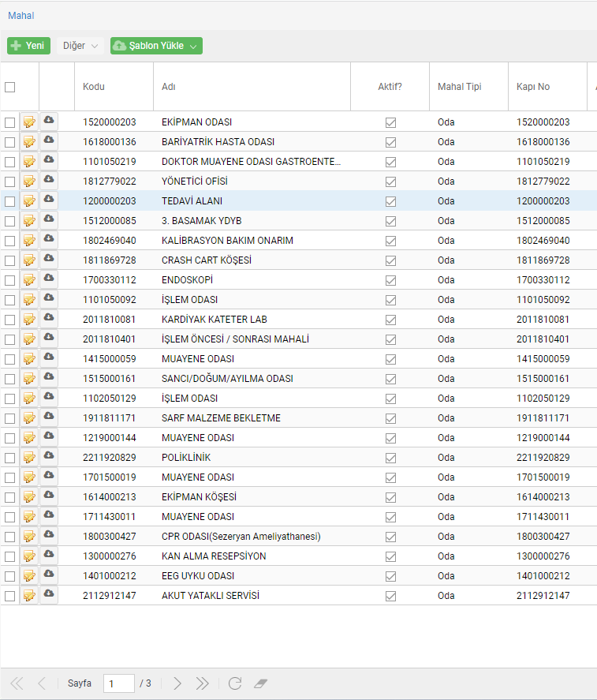The width and height of the screenshot is (597, 700).
Task: Click cloud icon in TEDAVİ ALANI row
Action: [49, 199]
